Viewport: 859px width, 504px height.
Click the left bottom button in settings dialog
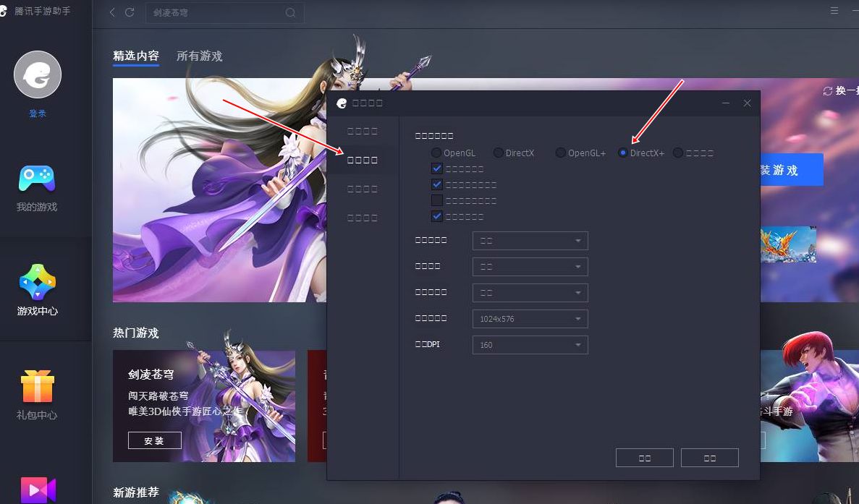click(644, 458)
